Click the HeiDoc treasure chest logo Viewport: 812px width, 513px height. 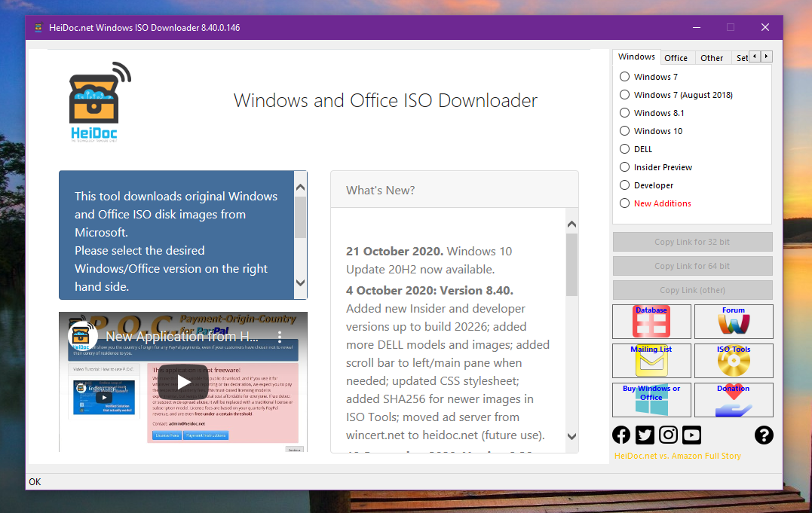[x=99, y=102]
